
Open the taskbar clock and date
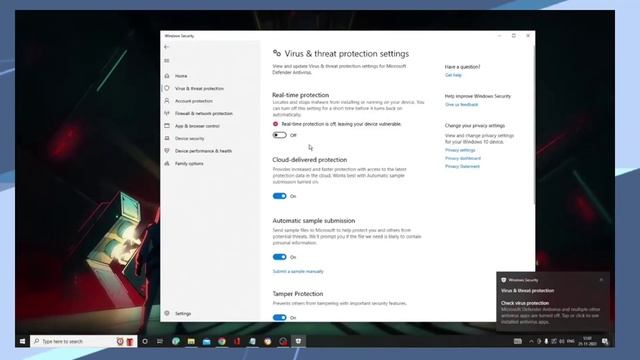(x=587, y=341)
